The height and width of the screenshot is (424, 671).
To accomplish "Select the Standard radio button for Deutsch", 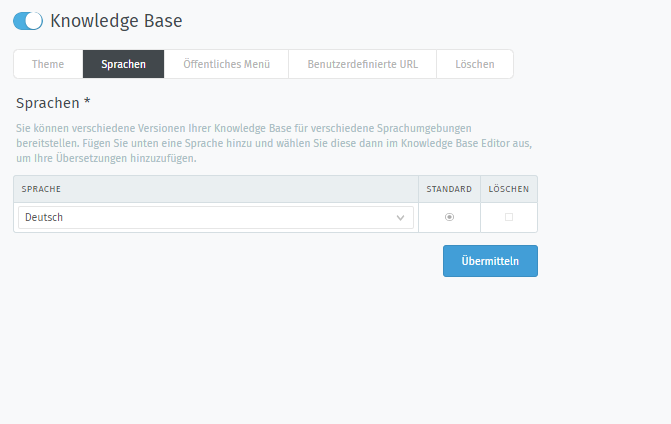I will pos(449,217).
